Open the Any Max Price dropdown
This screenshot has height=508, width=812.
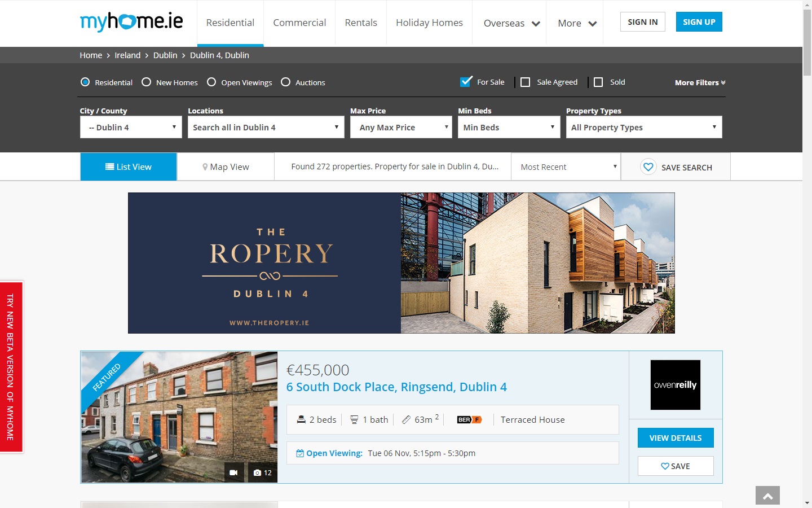coord(401,127)
